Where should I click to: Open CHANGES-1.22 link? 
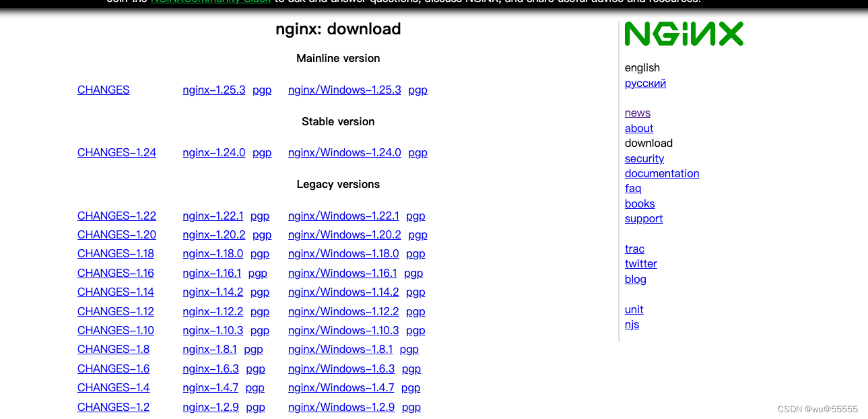pos(116,216)
